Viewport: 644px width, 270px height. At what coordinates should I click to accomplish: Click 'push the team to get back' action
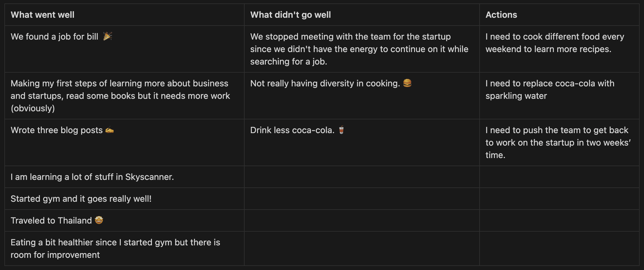click(559, 142)
